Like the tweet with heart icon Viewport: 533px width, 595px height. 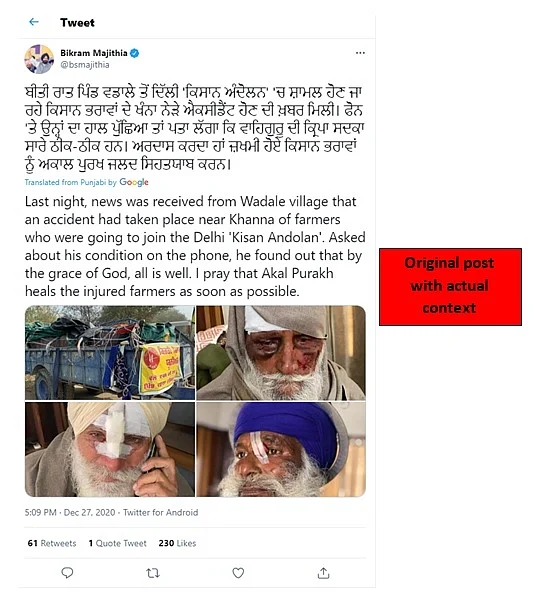click(238, 573)
